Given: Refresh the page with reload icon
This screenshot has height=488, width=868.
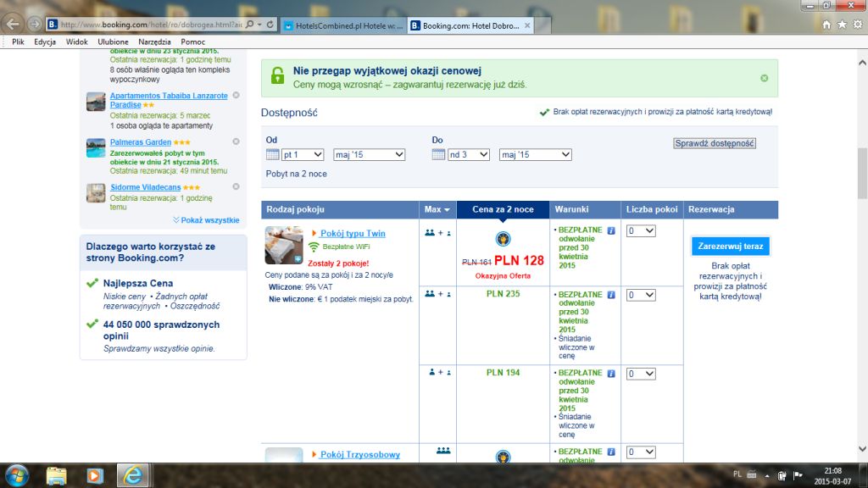Looking at the screenshot, I should point(270,25).
